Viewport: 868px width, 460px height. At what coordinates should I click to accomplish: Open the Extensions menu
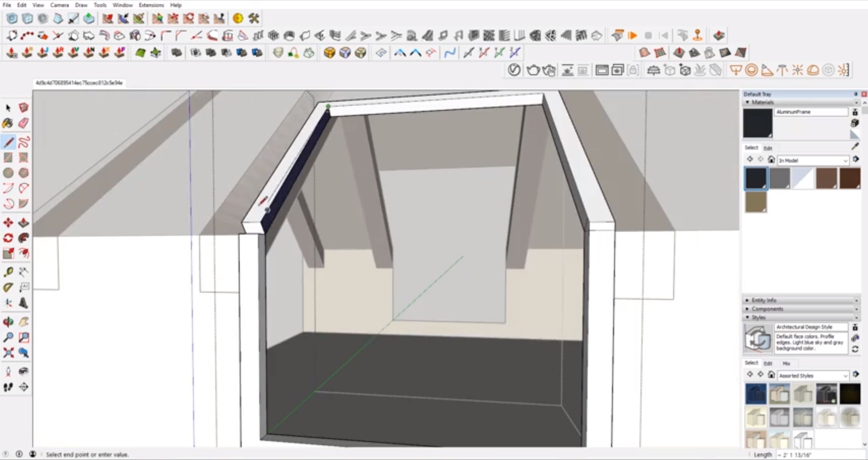click(x=151, y=5)
